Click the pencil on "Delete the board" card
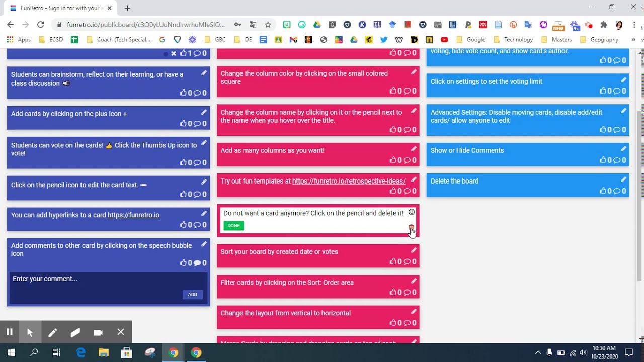Screen dimensions: 644x362 (623, 179)
